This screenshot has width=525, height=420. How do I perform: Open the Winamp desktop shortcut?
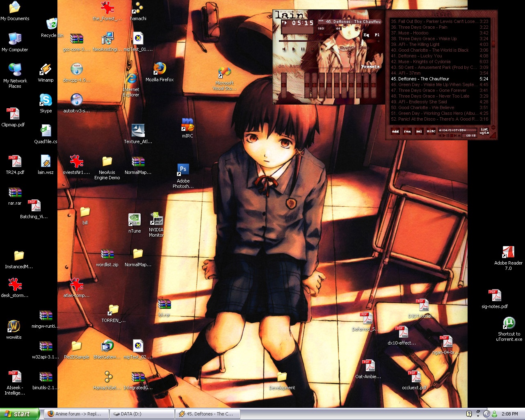click(x=46, y=73)
